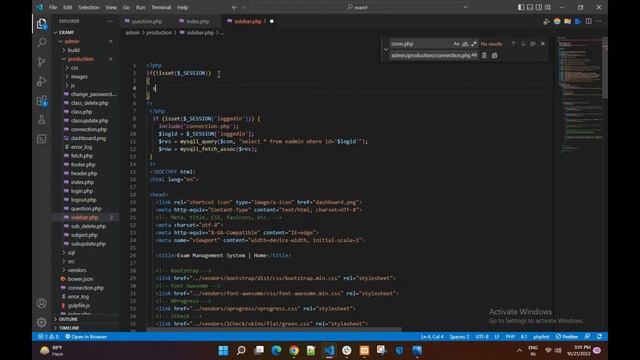Screen dimensions: 640x360
Task: Click the notifications bell in status bar
Action: 600,337
